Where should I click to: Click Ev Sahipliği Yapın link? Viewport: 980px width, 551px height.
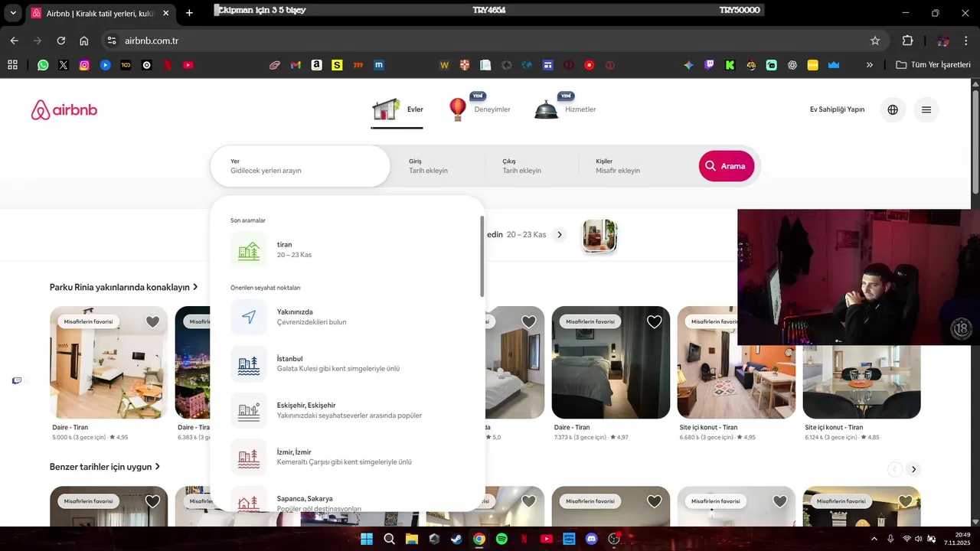click(837, 109)
